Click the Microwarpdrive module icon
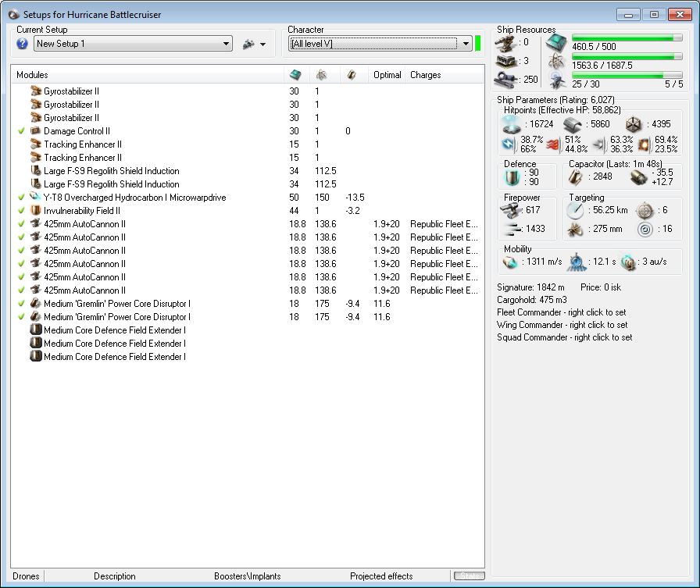 coord(36,197)
